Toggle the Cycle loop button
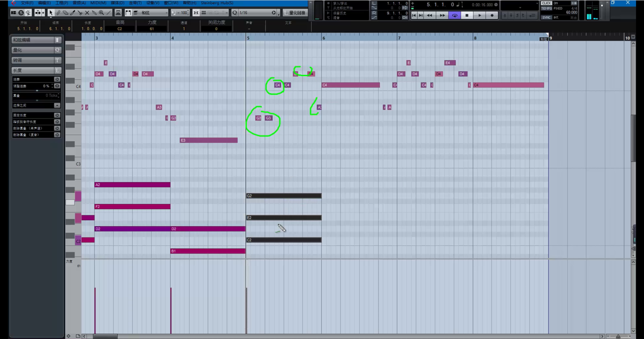Image resolution: width=644 pixels, height=339 pixels. coord(455,15)
